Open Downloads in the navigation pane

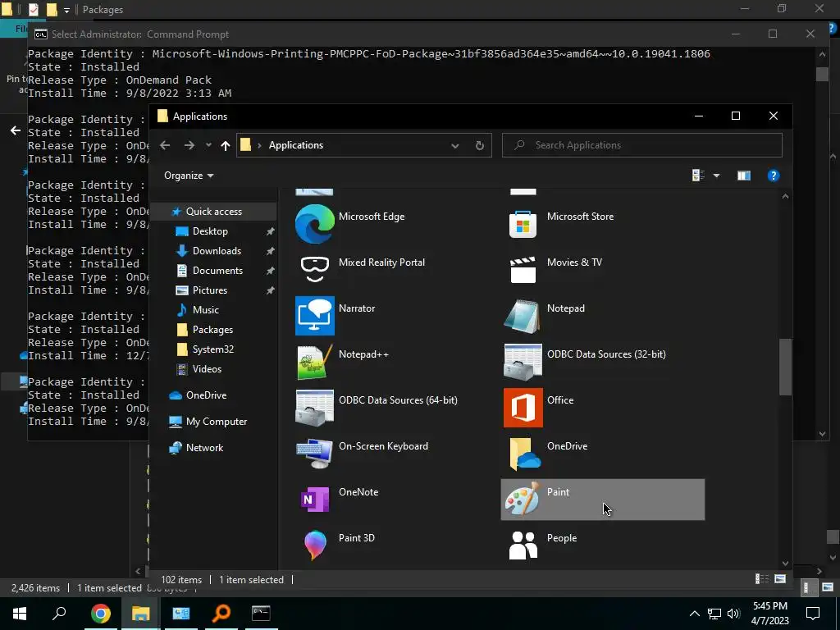217,251
